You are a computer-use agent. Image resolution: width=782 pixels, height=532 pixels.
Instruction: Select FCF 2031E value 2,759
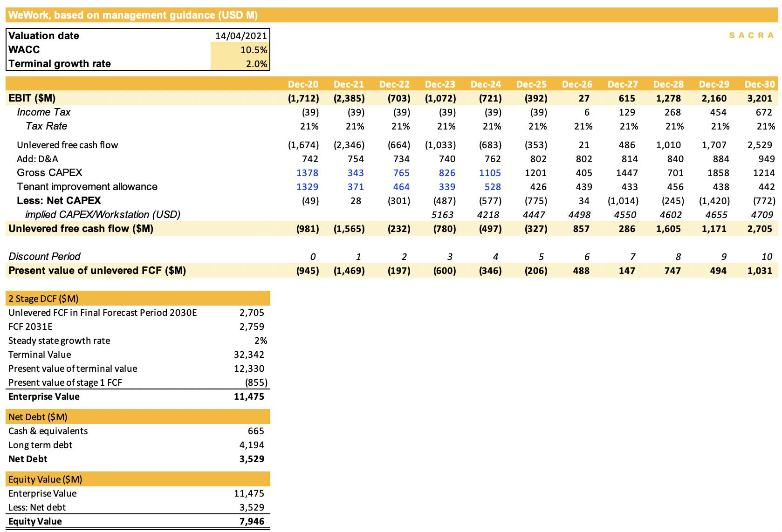(x=252, y=327)
